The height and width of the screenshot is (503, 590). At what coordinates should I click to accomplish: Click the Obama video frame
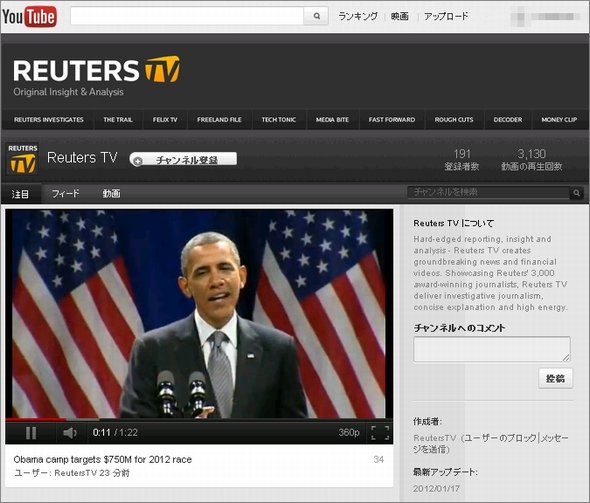199,314
